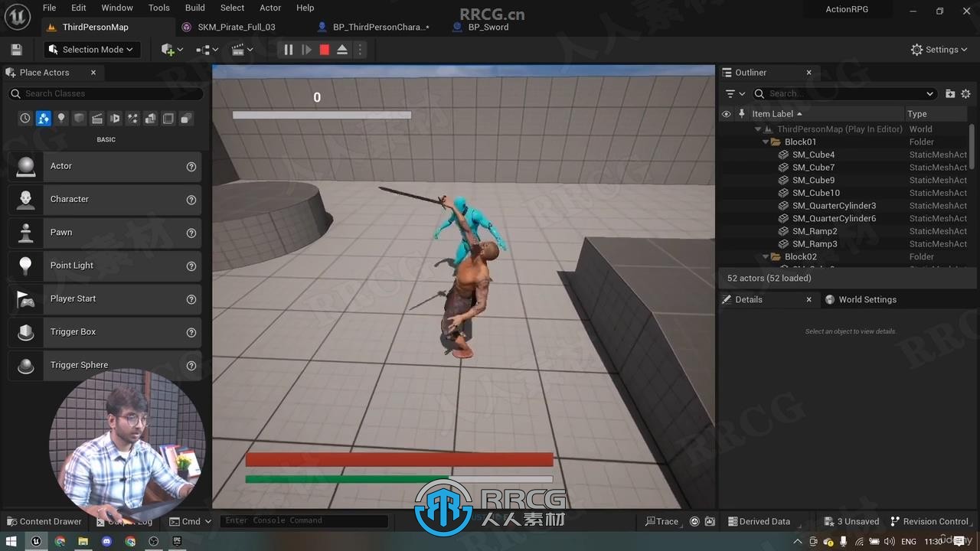
Task: Open Windows Start menu
Action: pos(11,541)
